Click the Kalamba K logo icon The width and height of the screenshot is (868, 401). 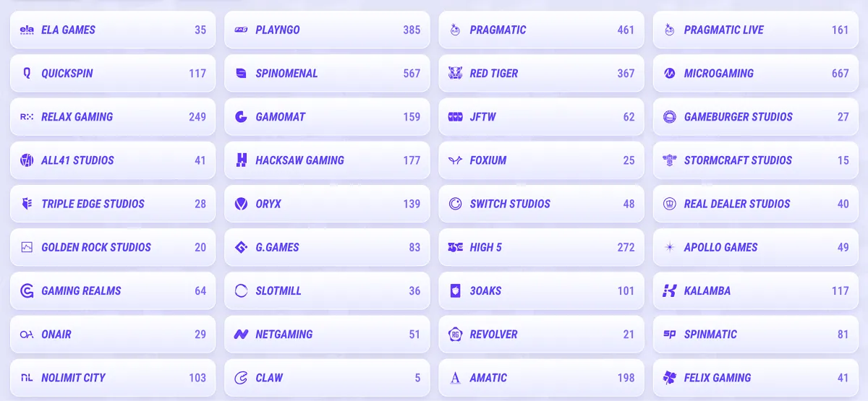point(670,290)
